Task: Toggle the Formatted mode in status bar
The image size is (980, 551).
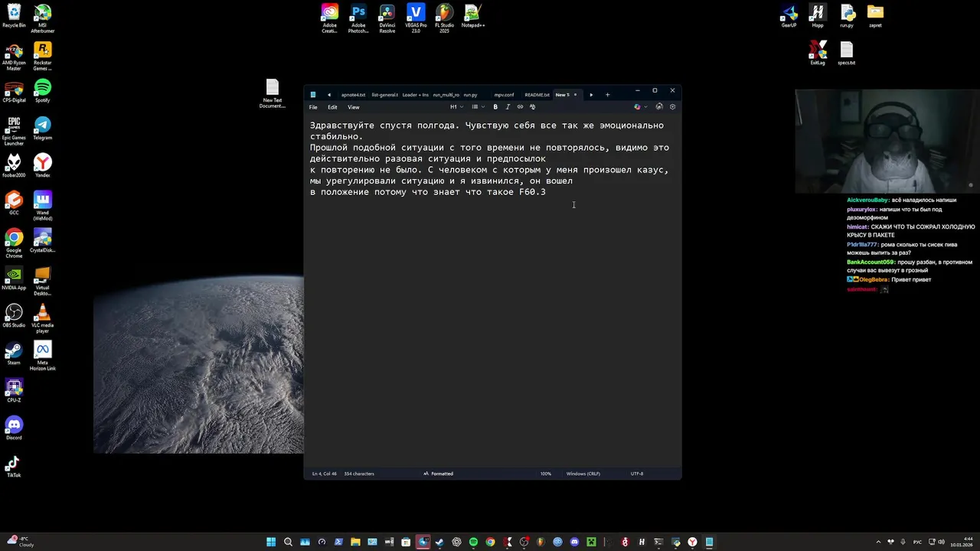Action: click(439, 474)
